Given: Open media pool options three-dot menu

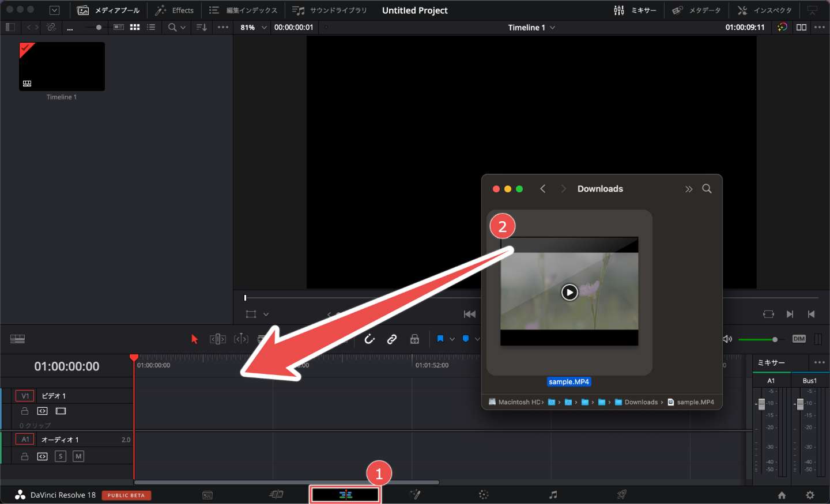Looking at the screenshot, I should pos(223,27).
